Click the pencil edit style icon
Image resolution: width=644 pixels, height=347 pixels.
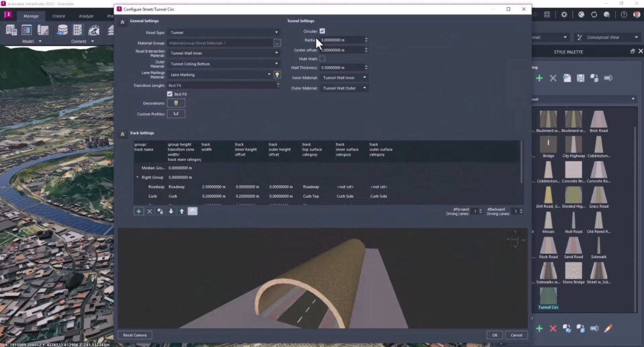tap(608, 329)
